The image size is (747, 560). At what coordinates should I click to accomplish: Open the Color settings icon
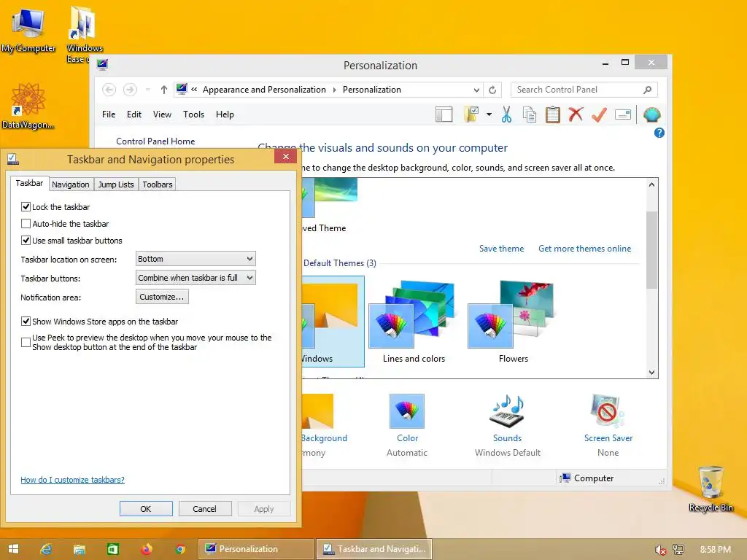click(407, 411)
